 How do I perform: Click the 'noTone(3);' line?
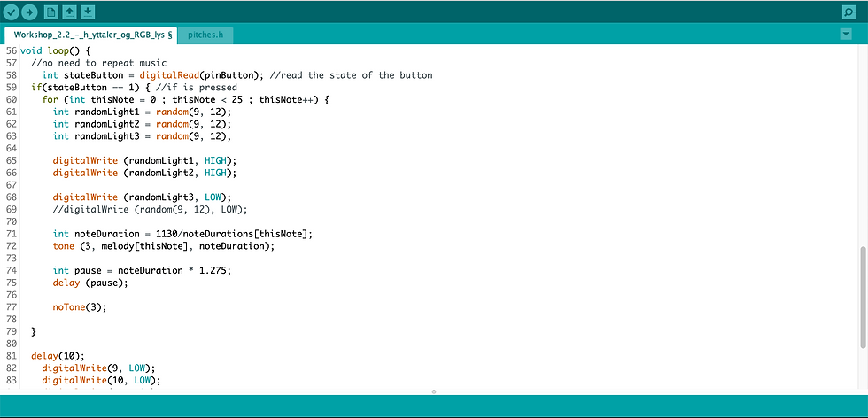pyautogui.click(x=79, y=306)
